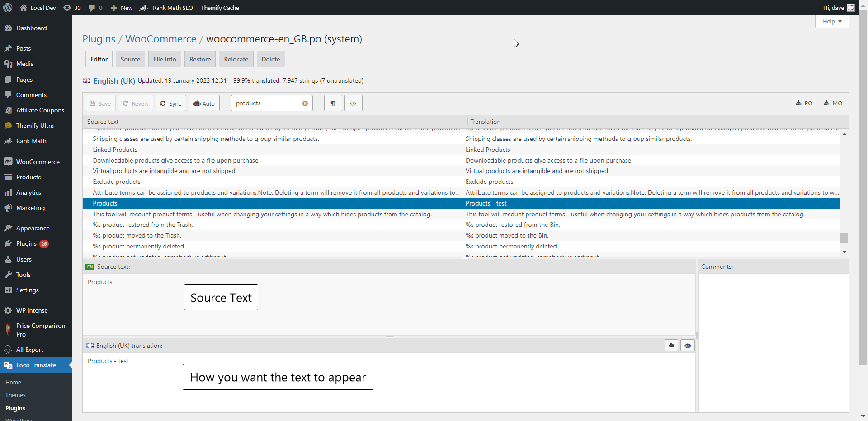Toggle code view button
This screenshot has height=421, width=868.
point(353,103)
